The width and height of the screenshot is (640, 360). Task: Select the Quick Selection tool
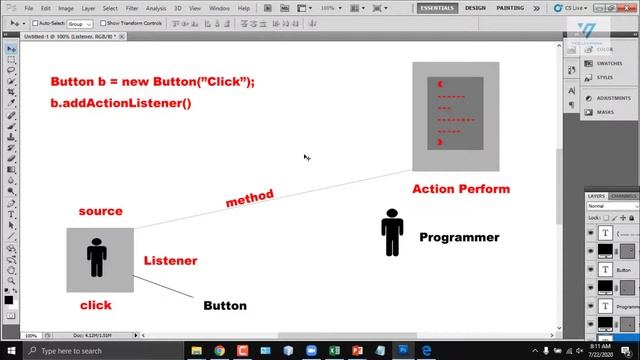coord(11,81)
